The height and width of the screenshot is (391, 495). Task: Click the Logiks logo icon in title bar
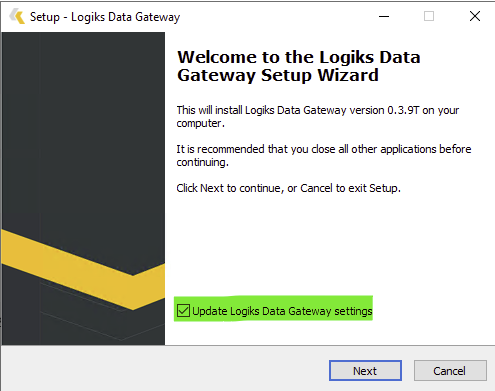pyautogui.click(x=17, y=16)
